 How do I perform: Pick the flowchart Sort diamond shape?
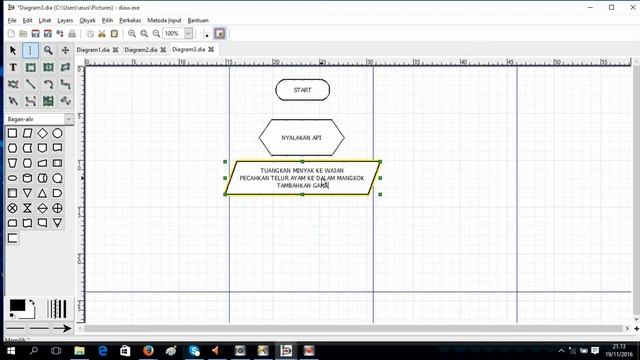pyautogui.click(x=42, y=208)
